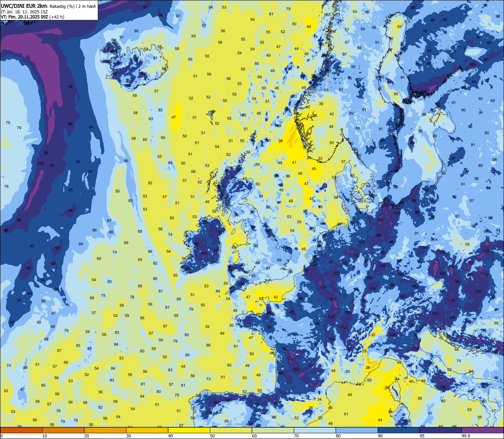Click the orange 10–20 legend swatch
This screenshot has width=504, height=439.
(x=63, y=430)
